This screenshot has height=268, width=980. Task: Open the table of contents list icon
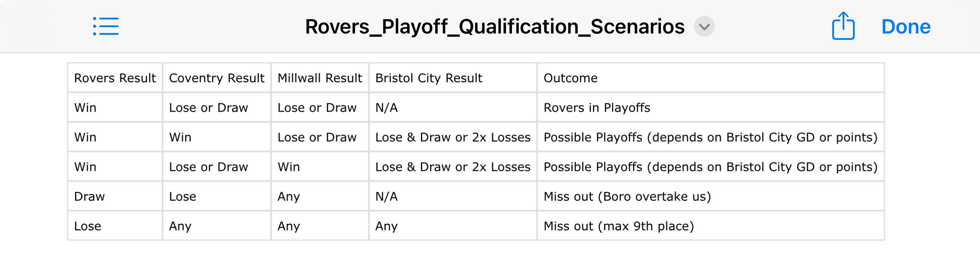click(x=106, y=26)
